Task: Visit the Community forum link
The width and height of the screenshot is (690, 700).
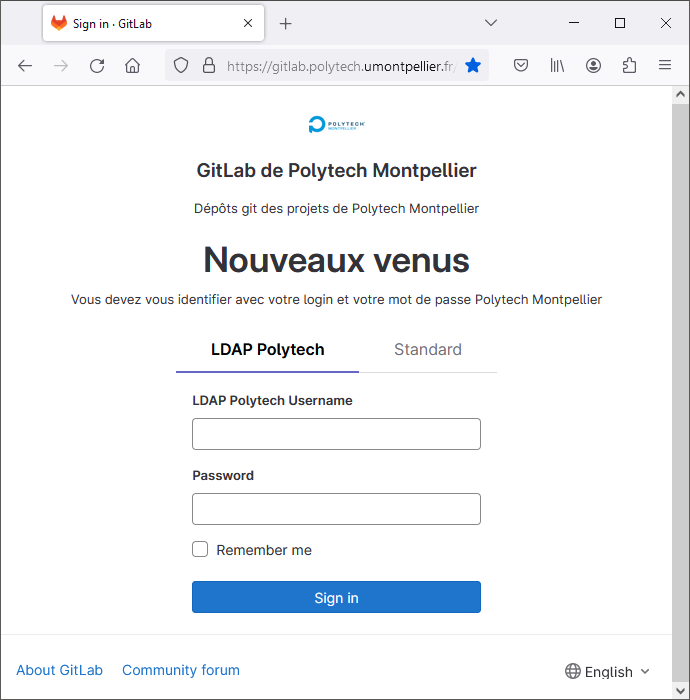Action: click(x=181, y=670)
